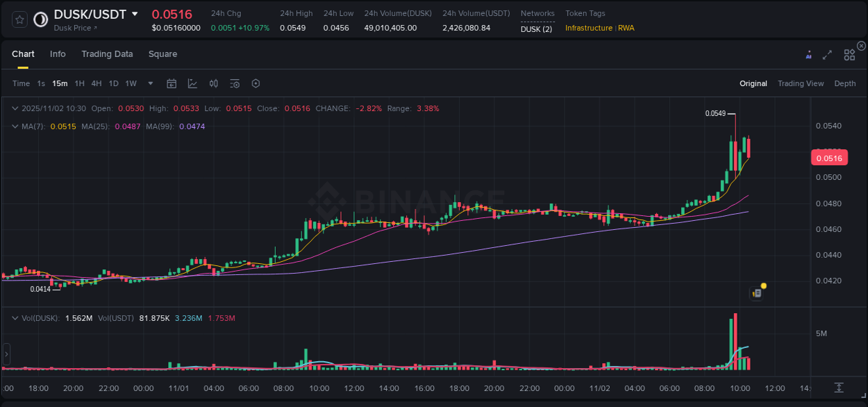868x407 pixels.
Task: Toggle the favorite star for DUSK/USDT
Action: 19,19
